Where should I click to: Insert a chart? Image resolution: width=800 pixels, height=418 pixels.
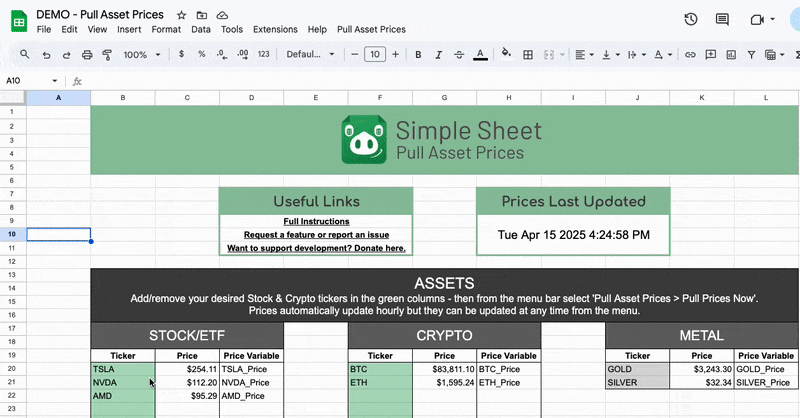[x=731, y=55]
